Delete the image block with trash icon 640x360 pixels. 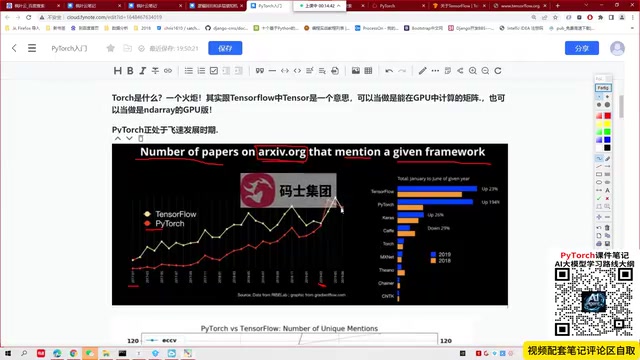tap(141, 138)
